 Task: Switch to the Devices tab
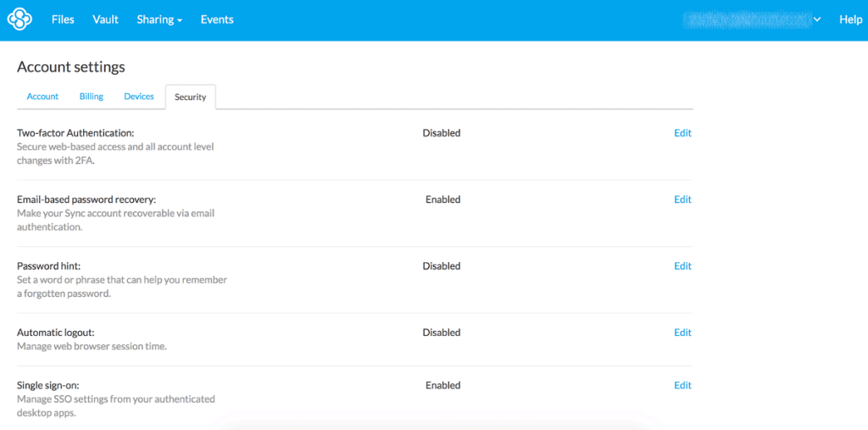[139, 97]
